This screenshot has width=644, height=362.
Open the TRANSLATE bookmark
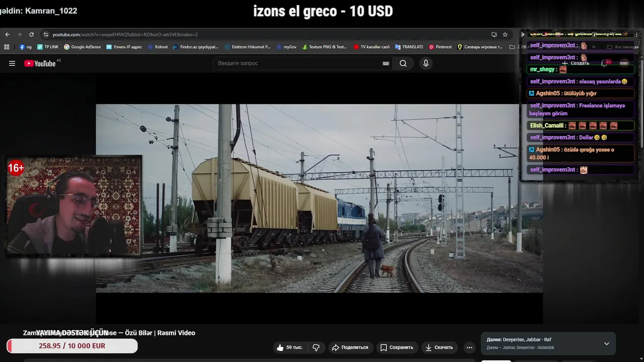click(409, 47)
